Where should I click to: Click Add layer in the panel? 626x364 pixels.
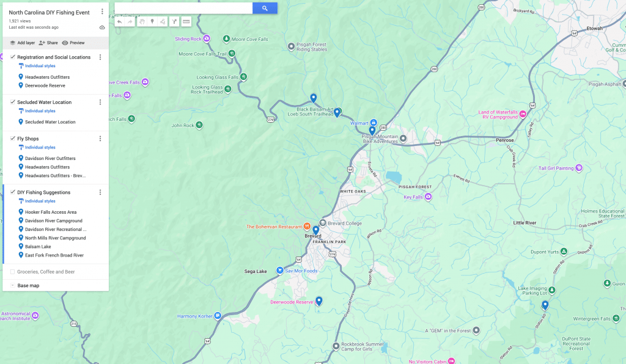coord(23,43)
